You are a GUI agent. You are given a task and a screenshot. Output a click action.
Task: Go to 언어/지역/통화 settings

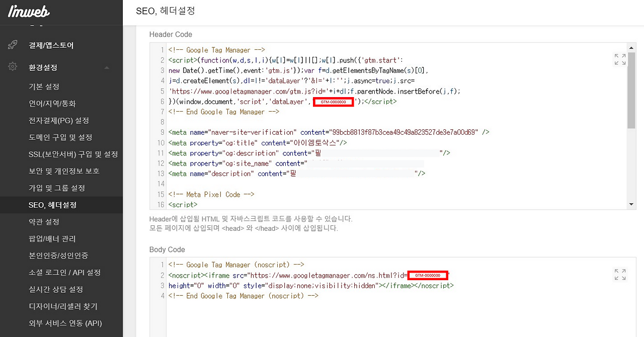pyautogui.click(x=52, y=104)
